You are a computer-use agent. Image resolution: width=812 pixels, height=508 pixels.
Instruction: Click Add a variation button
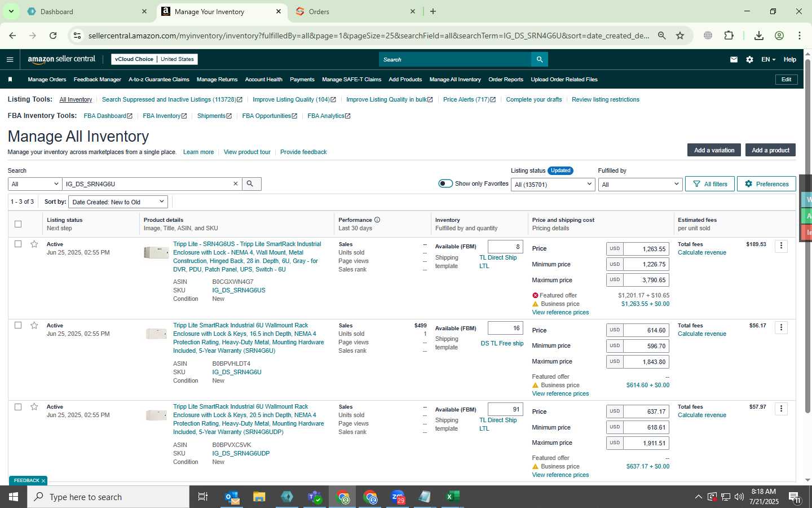tap(714, 150)
